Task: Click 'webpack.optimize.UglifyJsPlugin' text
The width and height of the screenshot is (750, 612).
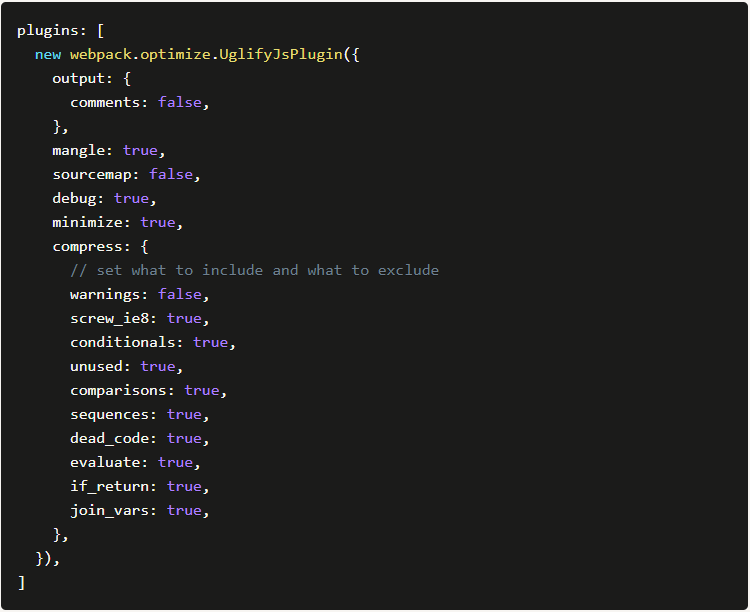Action: (x=206, y=55)
